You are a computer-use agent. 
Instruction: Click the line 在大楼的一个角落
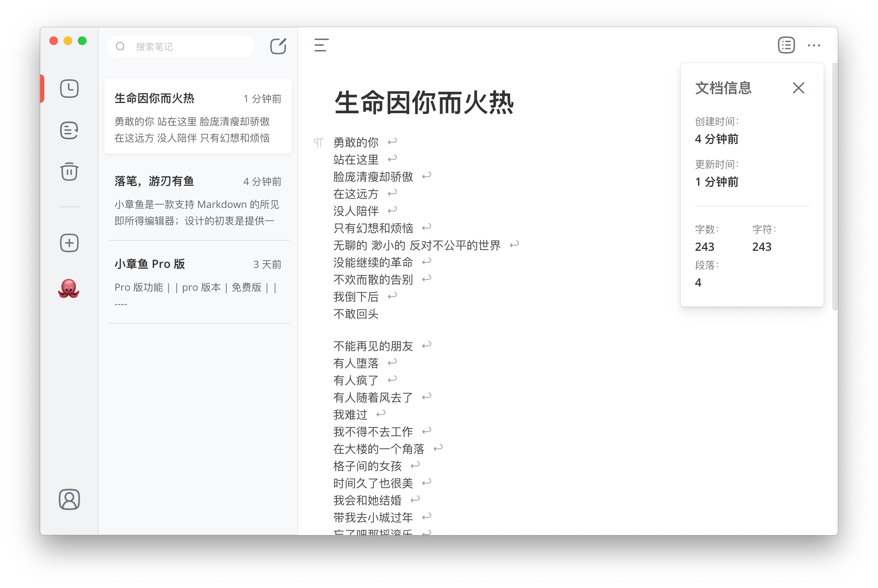[x=379, y=449]
